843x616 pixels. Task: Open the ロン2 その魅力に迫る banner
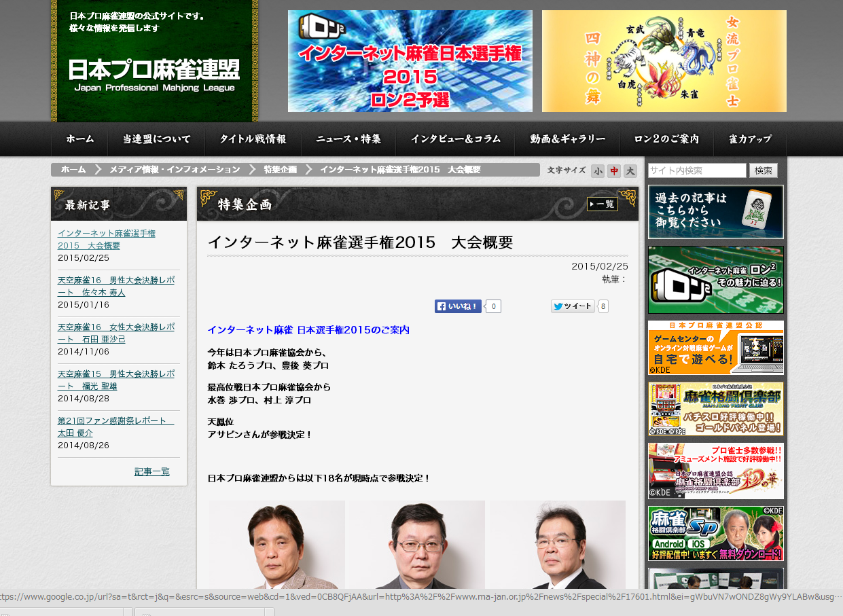(715, 280)
